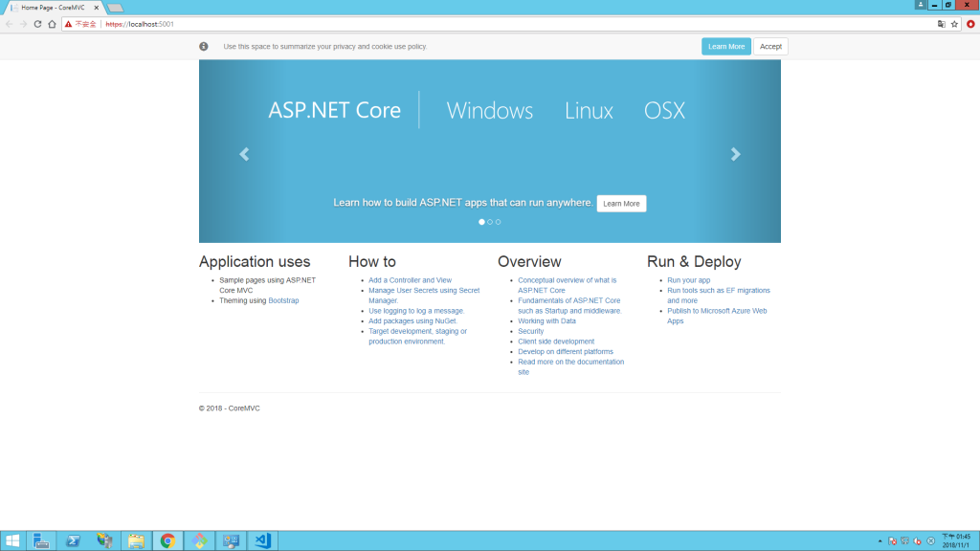Click the taskbar clock showing 01:45
Viewport: 980px width, 551px height.
(x=956, y=541)
